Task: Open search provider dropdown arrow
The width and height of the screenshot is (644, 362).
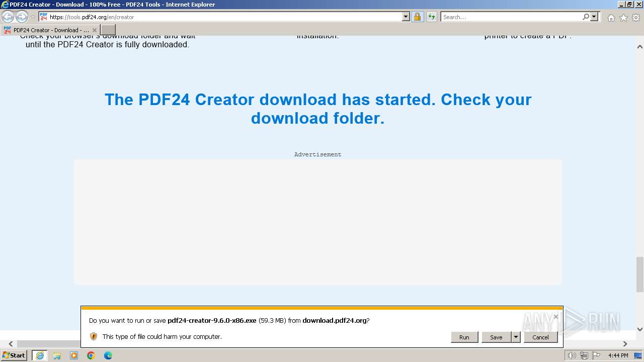Action: click(x=594, y=17)
